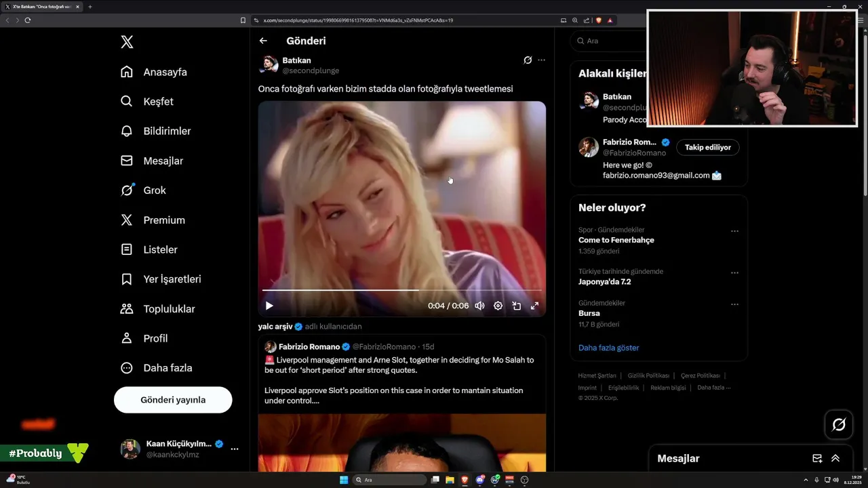Open Fabrizio Romano in Alakalı kişiler
868x488 pixels.
(630, 142)
